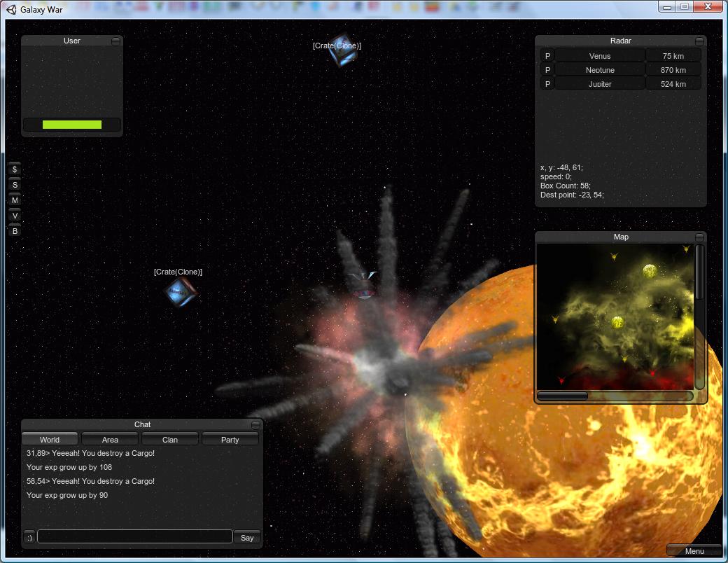
Task: Click 'Your exp grow up by 108'
Action: [x=69, y=467]
